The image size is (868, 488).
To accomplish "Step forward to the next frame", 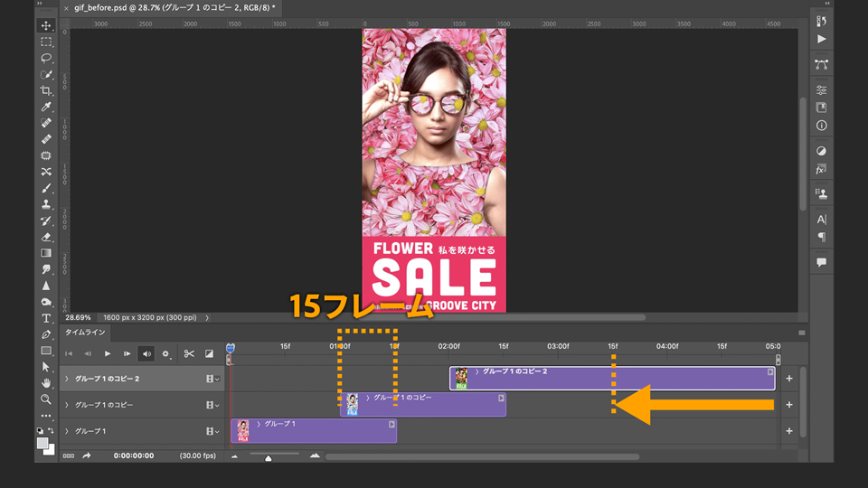I will tap(127, 353).
